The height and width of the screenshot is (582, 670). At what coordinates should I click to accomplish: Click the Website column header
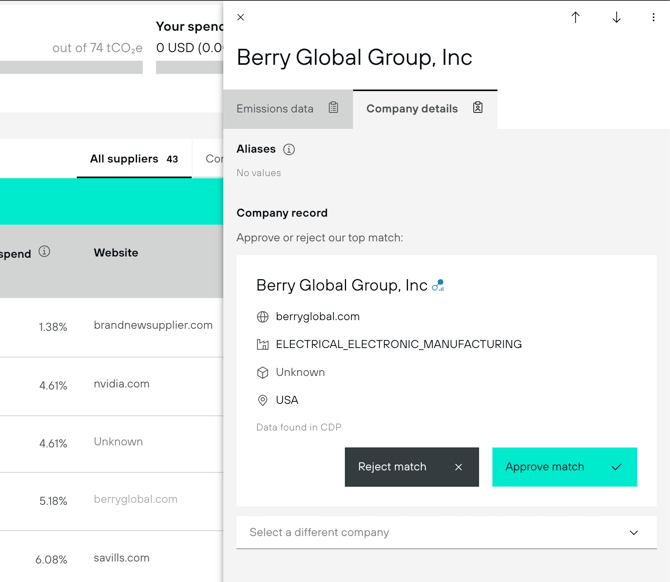point(116,253)
